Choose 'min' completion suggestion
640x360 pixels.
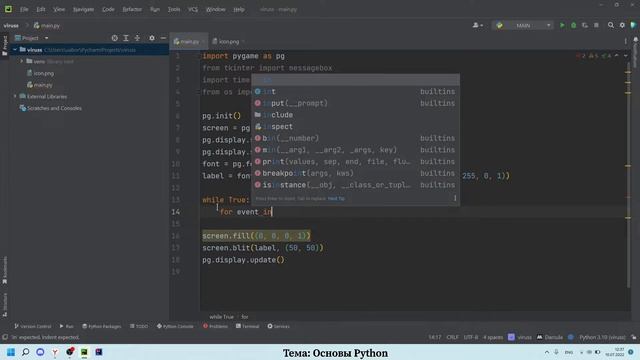pos(355,150)
